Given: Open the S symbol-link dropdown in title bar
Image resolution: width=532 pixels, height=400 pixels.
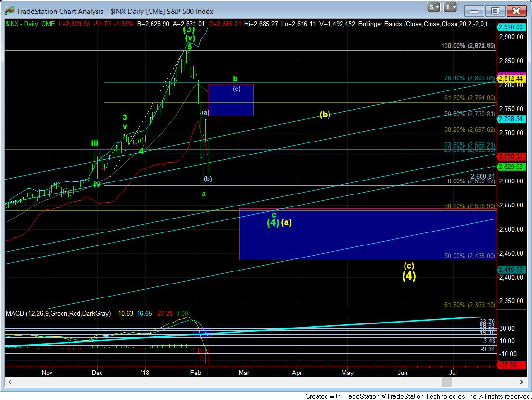Looking at the screenshot, I should [x=433, y=7].
